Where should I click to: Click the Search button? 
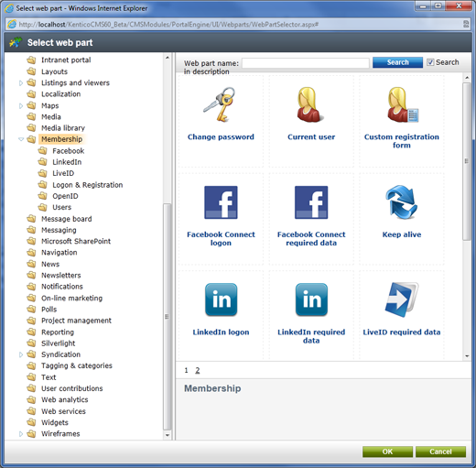click(397, 62)
